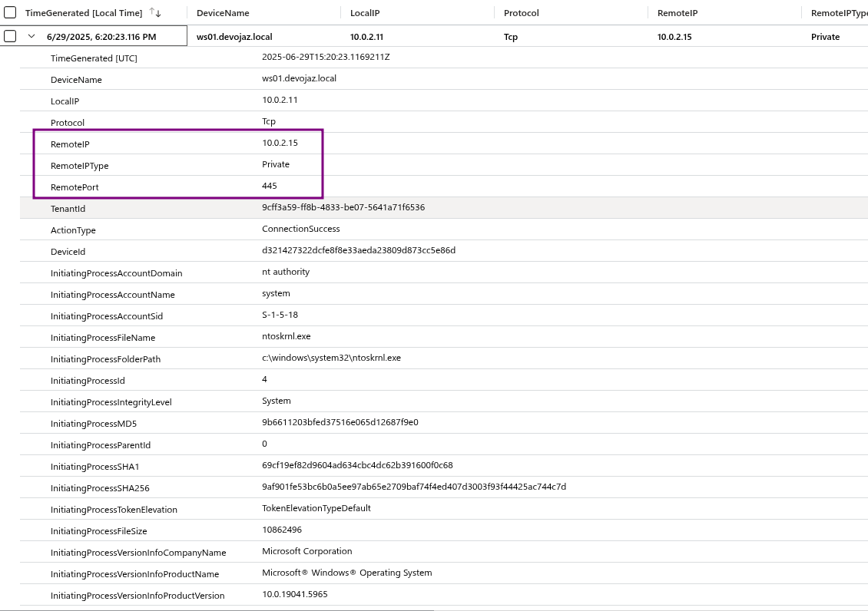Select the SHA256 hash starting 9af901fe53bc
This screenshot has width=868, height=611.
coord(414,487)
